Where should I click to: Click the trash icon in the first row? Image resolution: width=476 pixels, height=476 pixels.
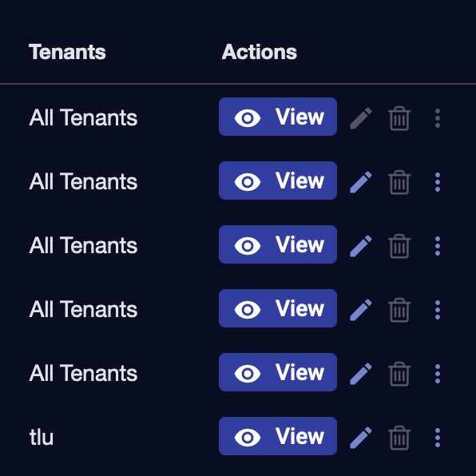tap(399, 118)
